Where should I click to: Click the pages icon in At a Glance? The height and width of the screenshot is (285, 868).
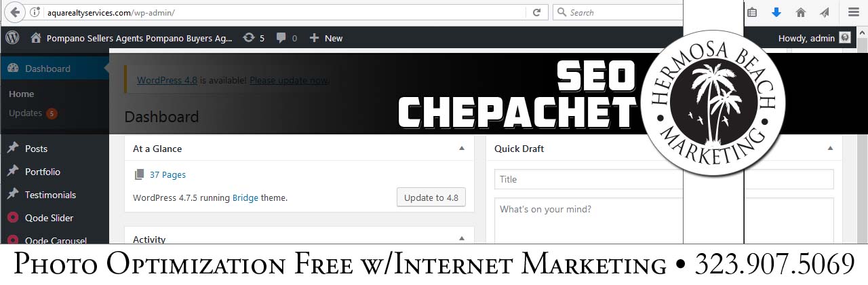[139, 174]
